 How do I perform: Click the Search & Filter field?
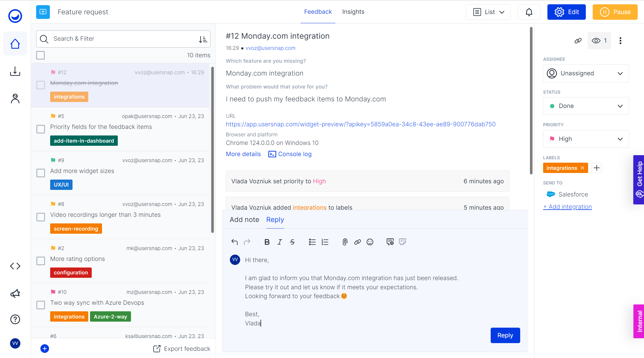(x=123, y=39)
